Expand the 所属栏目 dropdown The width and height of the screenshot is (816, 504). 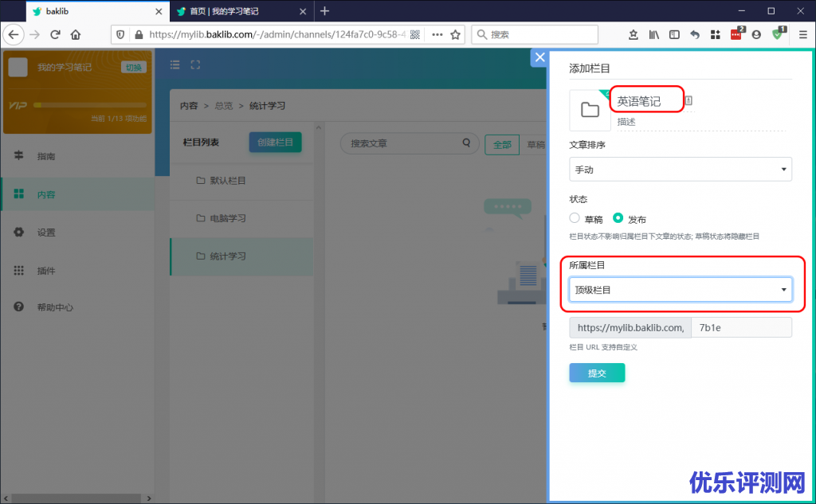coord(680,290)
